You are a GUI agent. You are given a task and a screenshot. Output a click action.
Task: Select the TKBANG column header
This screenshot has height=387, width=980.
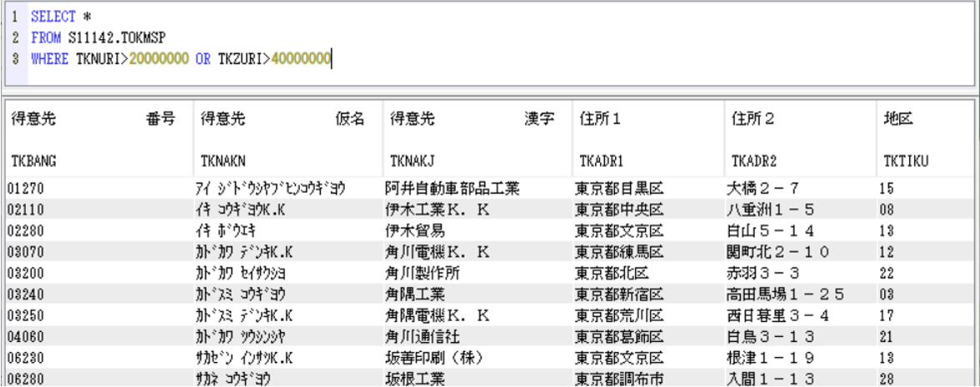(34, 161)
